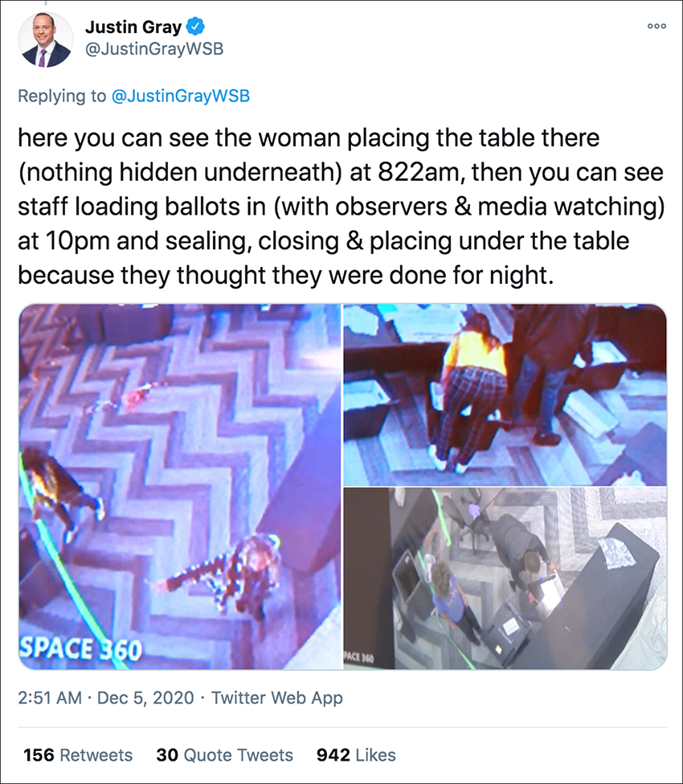Click the Justin Gray display name

tap(133, 27)
